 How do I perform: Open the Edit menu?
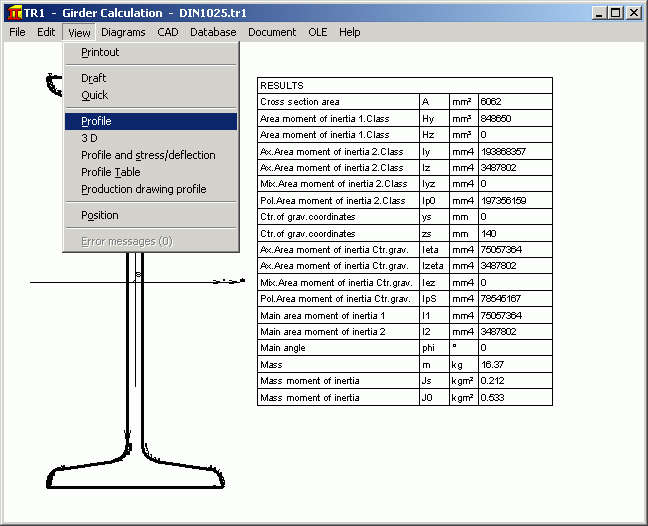click(x=46, y=32)
